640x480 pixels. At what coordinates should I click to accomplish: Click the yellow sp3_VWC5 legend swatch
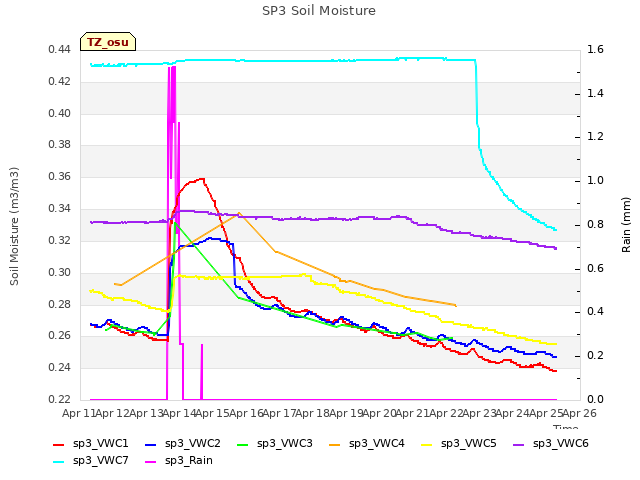427,444
